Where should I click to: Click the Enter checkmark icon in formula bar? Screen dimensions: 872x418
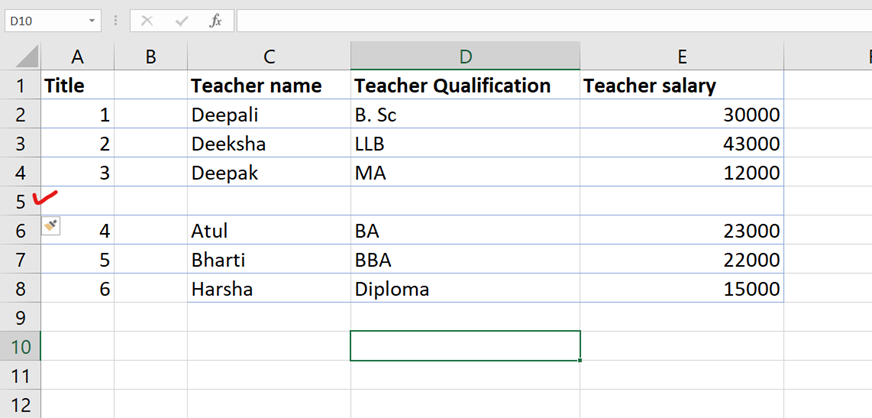tap(181, 20)
